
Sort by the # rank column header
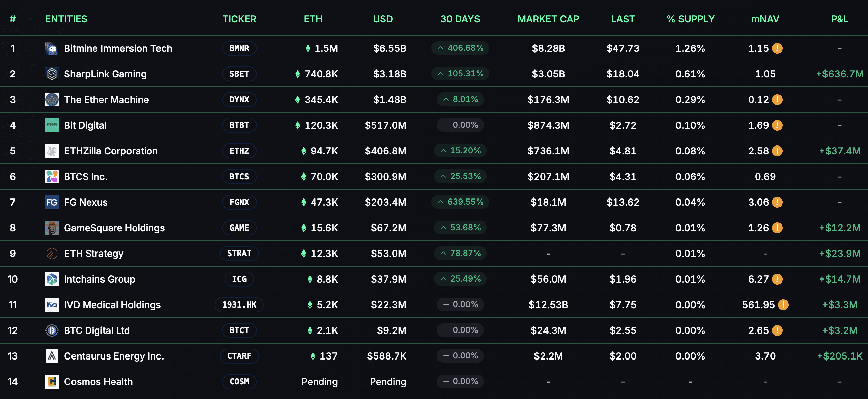(x=13, y=19)
